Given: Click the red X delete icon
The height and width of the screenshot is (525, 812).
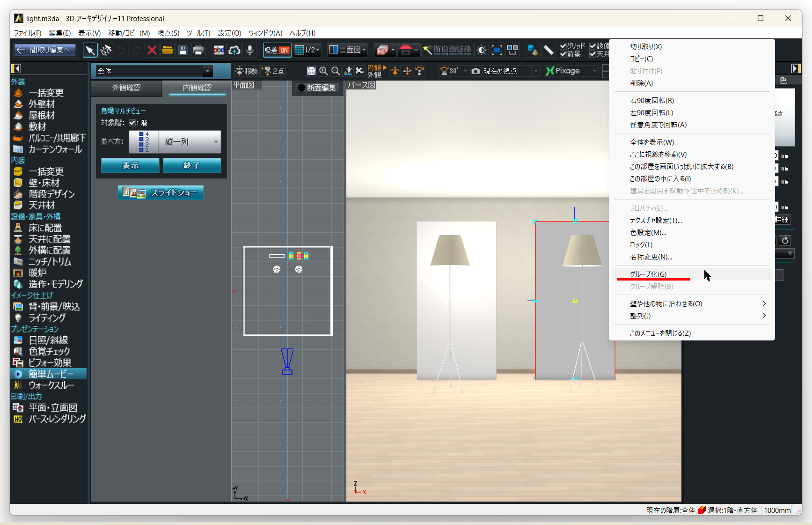Looking at the screenshot, I should pos(152,50).
